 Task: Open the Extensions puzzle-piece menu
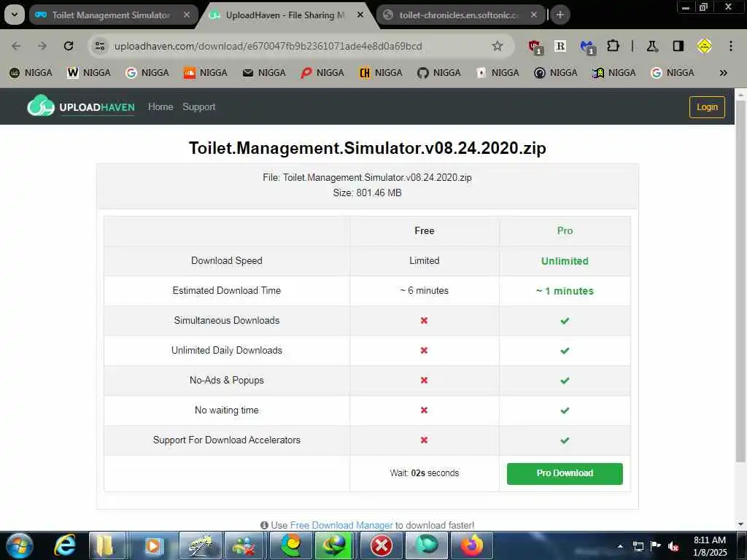[x=613, y=46]
